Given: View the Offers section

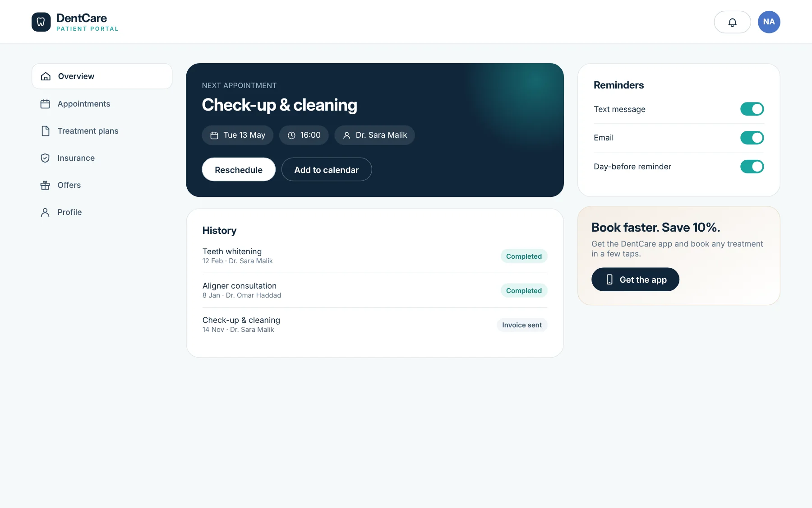Looking at the screenshot, I should click(x=102, y=185).
